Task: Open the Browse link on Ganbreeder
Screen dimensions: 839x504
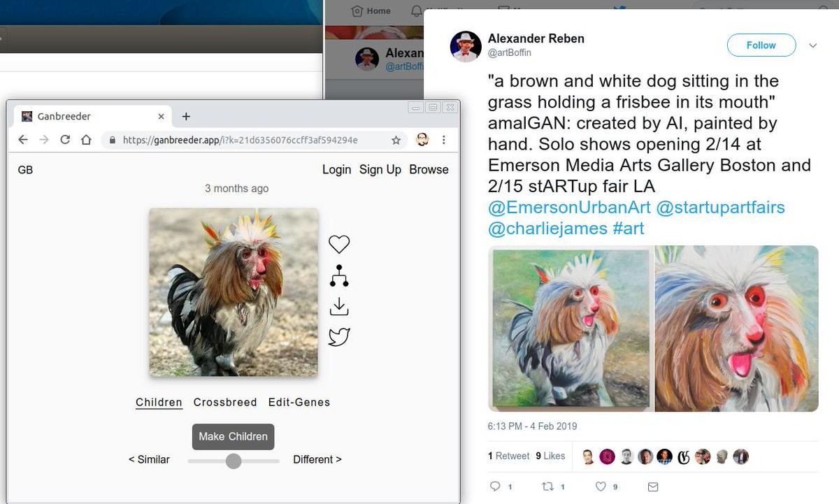Action: [x=429, y=170]
